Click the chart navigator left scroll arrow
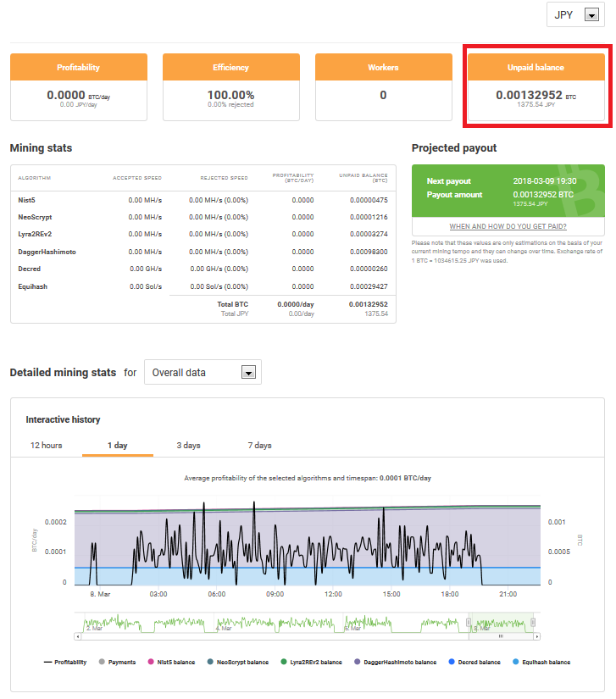Screen dimensions: 616x699 click(78, 636)
